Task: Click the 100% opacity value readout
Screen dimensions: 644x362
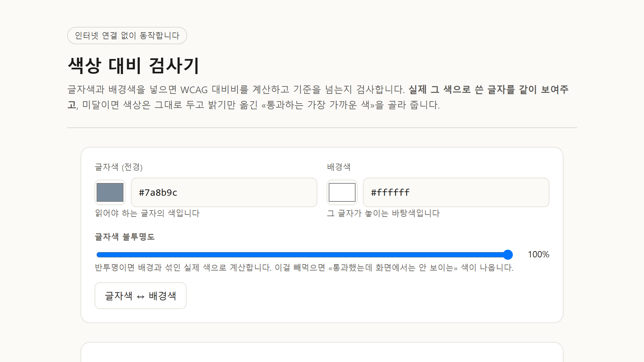Action: coord(538,254)
